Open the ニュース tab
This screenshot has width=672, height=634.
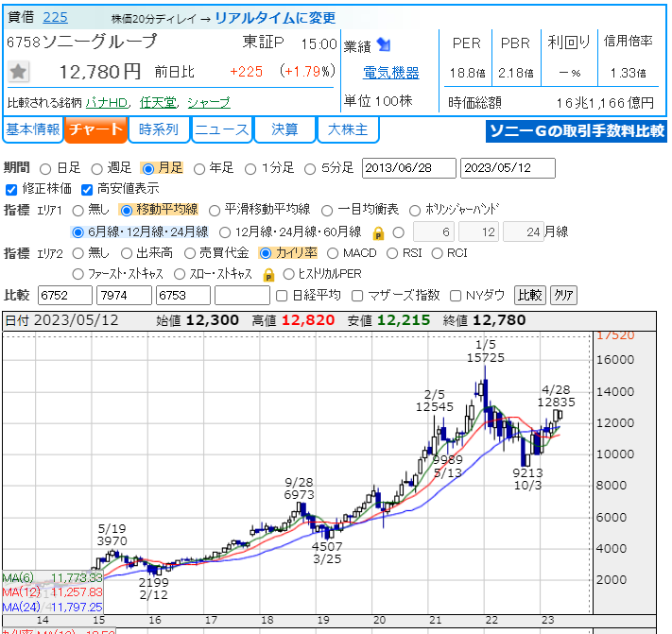click(x=222, y=129)
